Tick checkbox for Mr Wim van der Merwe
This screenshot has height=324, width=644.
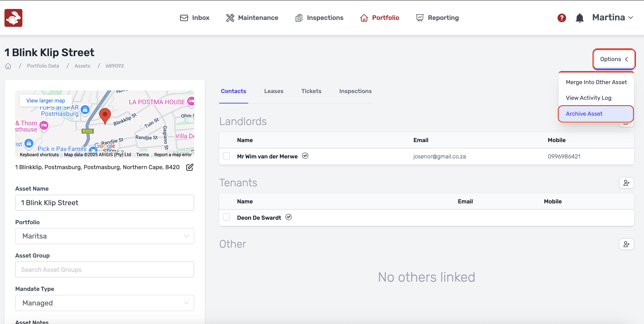click(x=226, y=156)
